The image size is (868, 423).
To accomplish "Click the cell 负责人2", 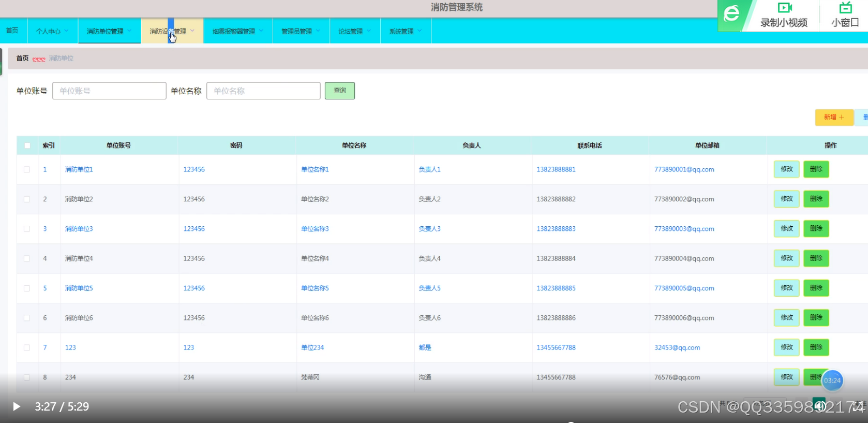I will point(430,199).
